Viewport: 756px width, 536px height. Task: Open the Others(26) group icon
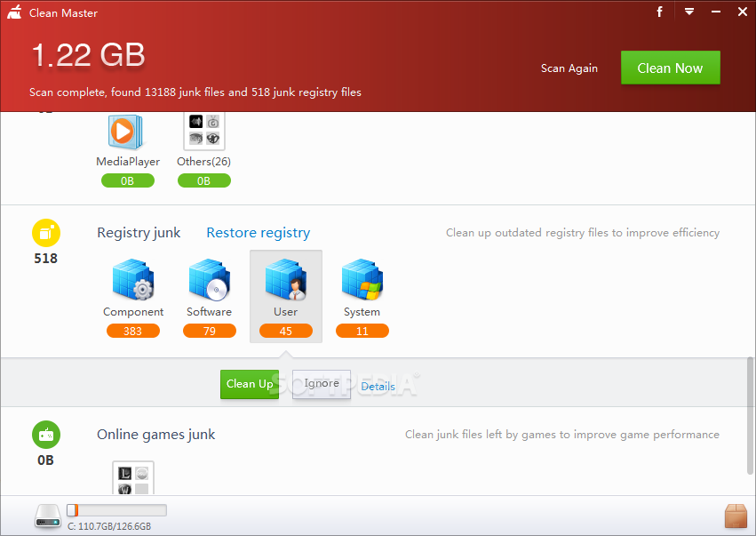pos(204,132)
